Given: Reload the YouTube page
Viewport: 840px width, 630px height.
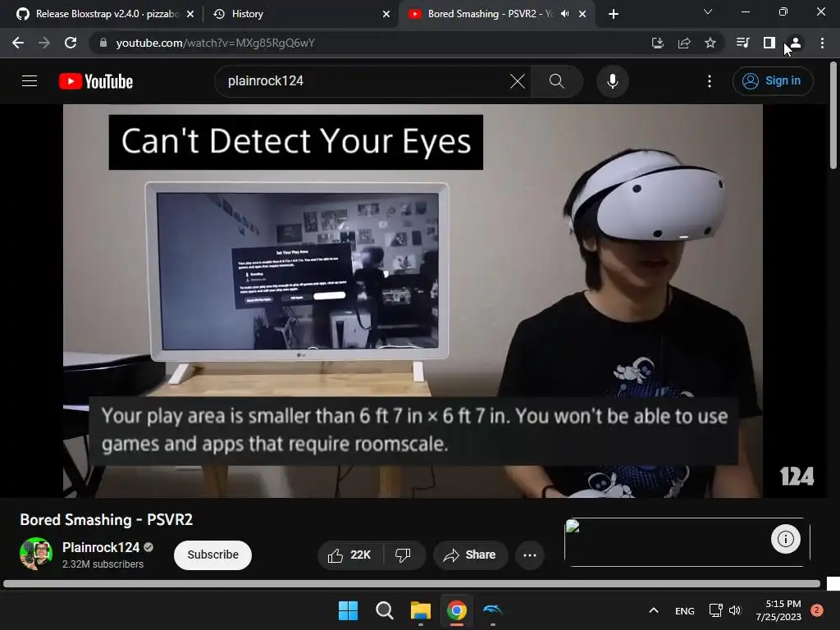Looking at the screenshot, I should [71, 43].
